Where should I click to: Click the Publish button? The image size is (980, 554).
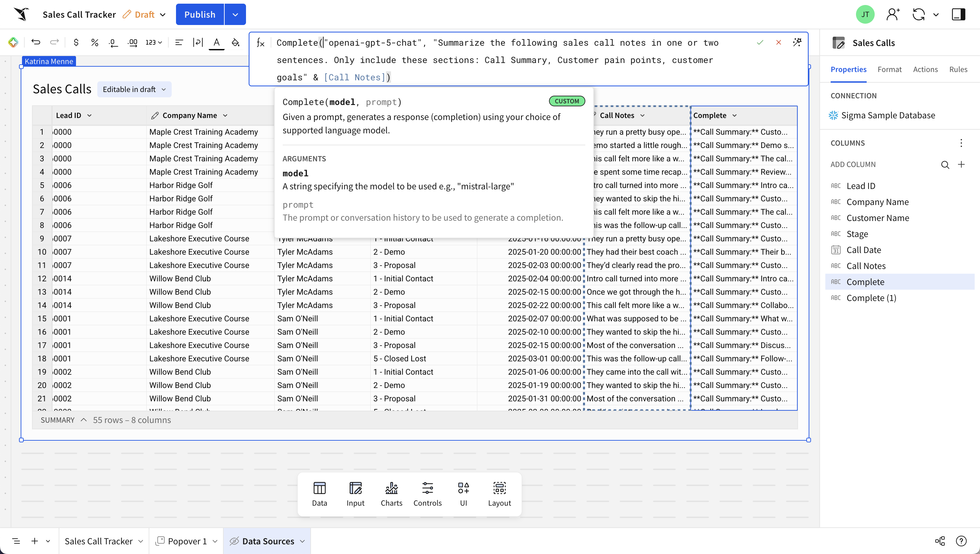click(200, 14)
